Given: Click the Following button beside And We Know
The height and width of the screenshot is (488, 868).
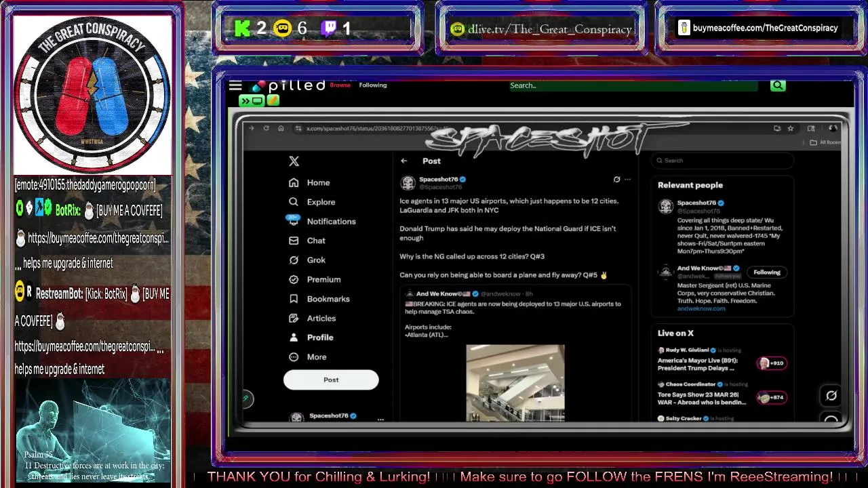Looking at the screenshot, I should (x=767, y=272).
